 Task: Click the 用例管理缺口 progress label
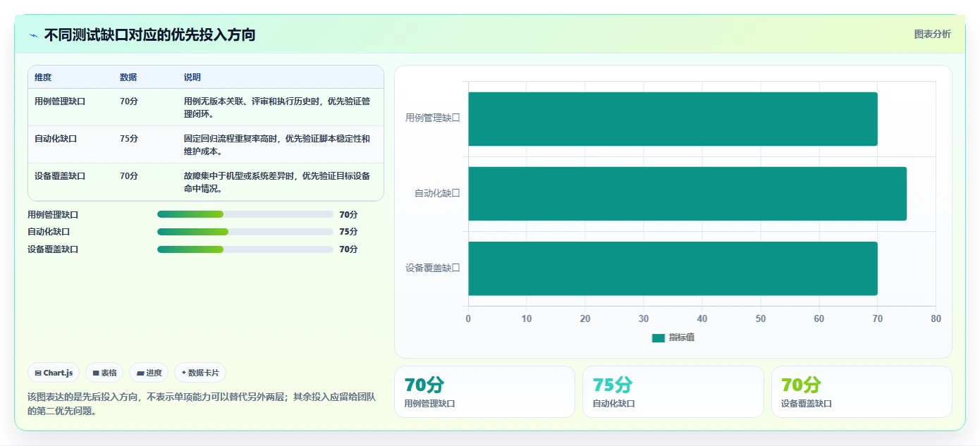pos(53,215)
